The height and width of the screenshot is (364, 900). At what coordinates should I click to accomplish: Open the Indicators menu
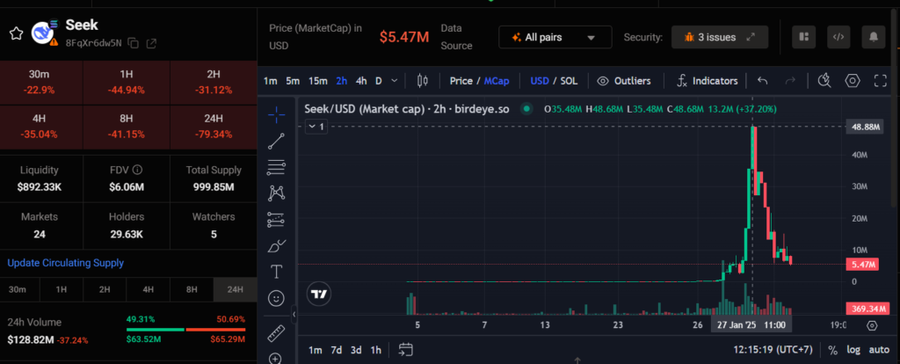[707, 81]
